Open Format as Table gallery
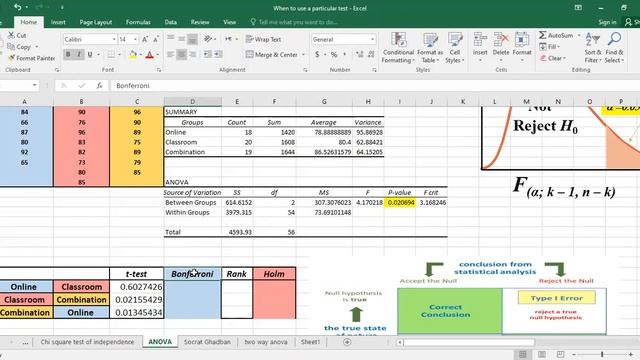Image resolution: width=640 pixels, height=360 pixels. [x=430, y=48]
